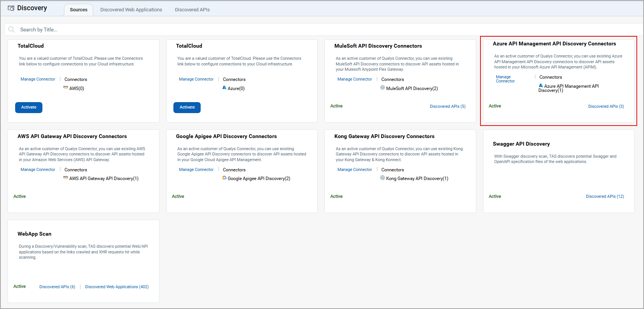Open Azure API Management Discovered APIs (3)

click(606, 107)
